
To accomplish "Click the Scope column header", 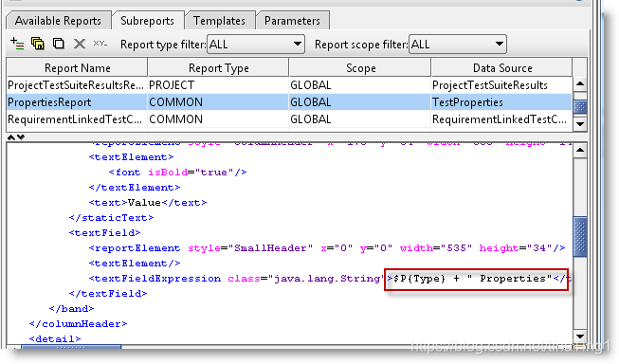I will (360, 68).
